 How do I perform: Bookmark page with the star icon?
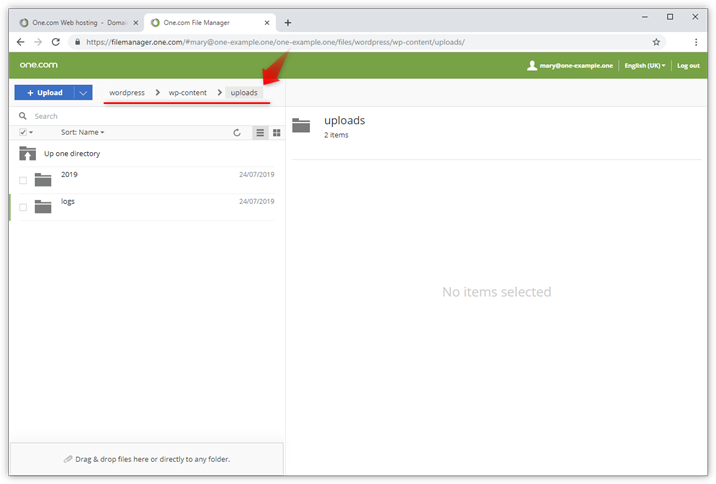[656, 42]
